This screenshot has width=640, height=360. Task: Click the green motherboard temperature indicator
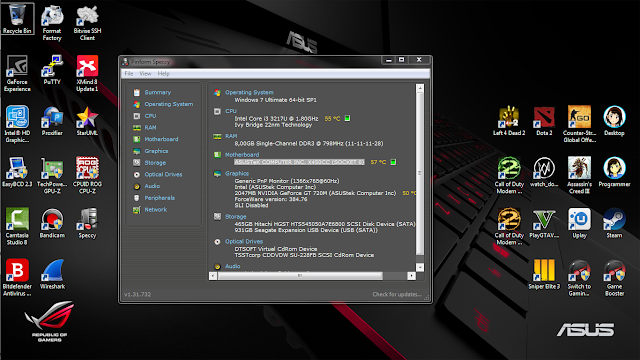[x=393, y=162]
